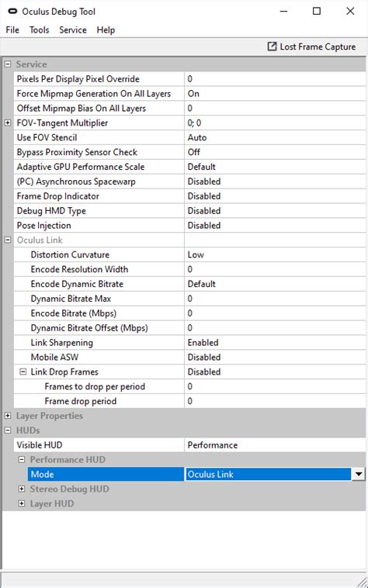
Task: Click the Mobile ASW label
Action: pos(55,357)
